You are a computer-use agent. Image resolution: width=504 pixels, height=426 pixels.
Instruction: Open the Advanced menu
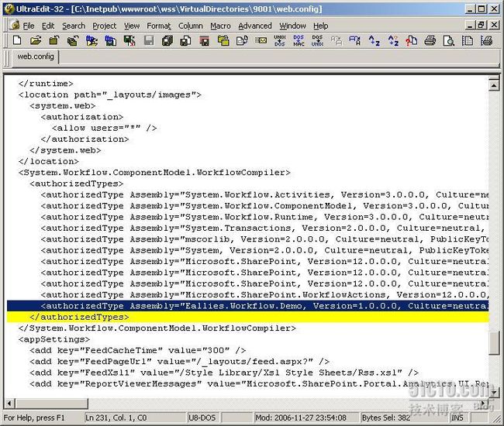point(255,26)
